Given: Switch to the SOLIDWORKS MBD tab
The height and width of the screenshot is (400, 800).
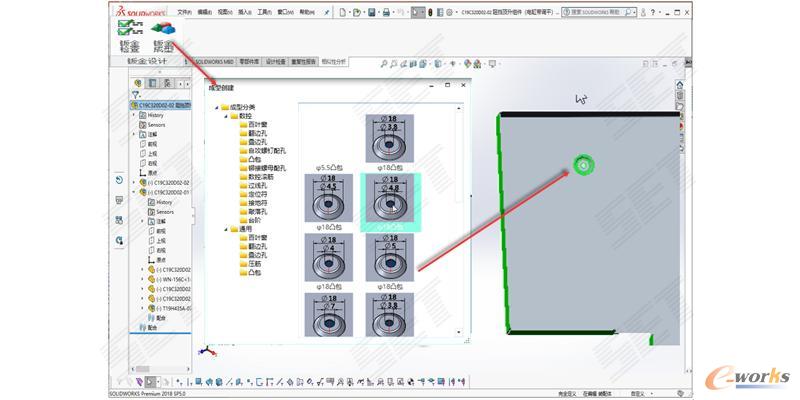Looking at the screenshot, I should (214, 61).
